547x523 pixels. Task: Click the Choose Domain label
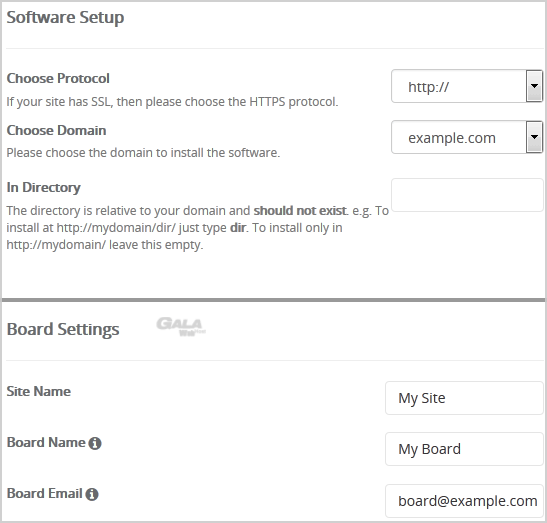(x=56, y=130)
